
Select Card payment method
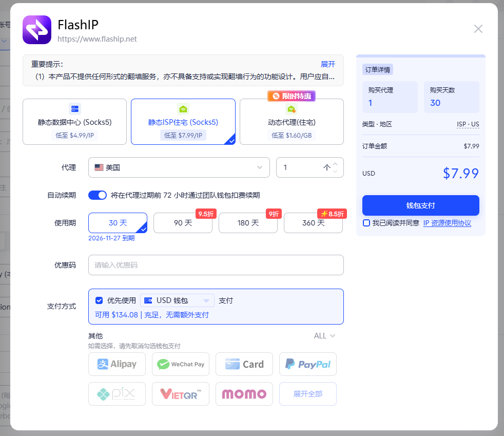[x=244, y=364]
